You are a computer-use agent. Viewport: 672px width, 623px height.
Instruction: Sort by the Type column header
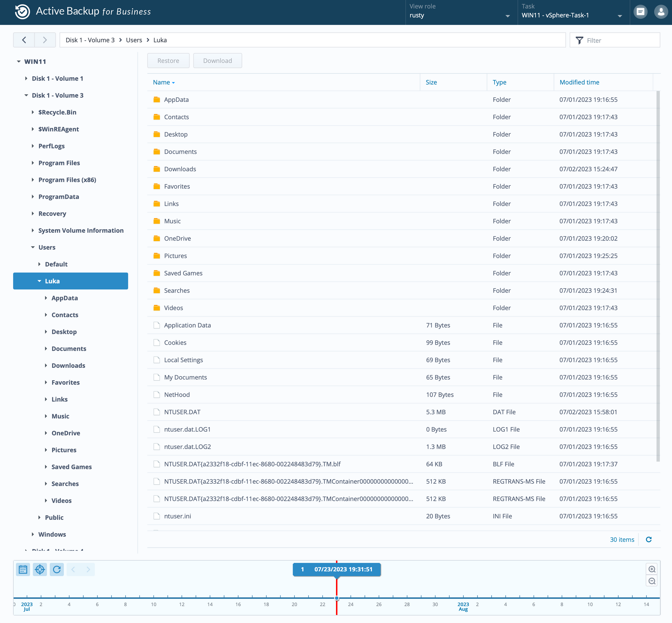(520, 82)
